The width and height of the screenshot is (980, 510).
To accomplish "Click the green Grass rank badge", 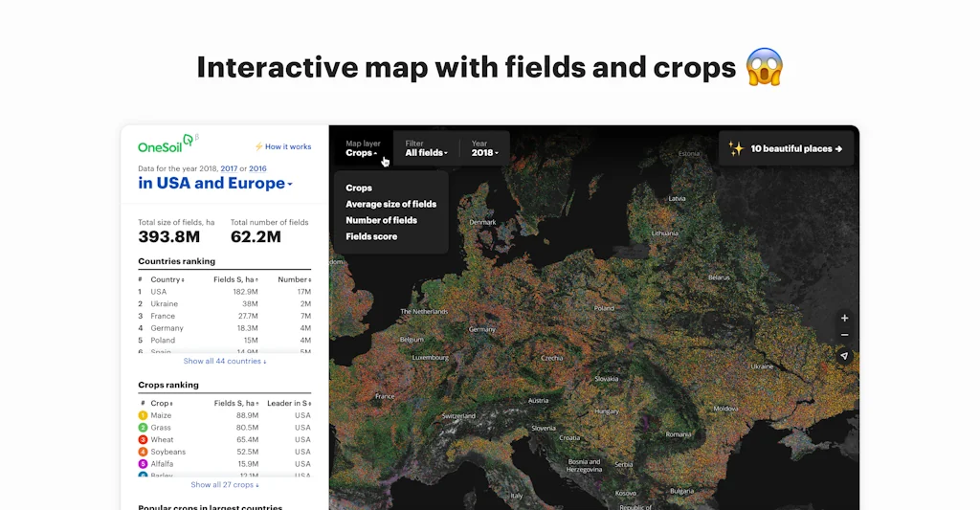I will [x=143, y=428].
